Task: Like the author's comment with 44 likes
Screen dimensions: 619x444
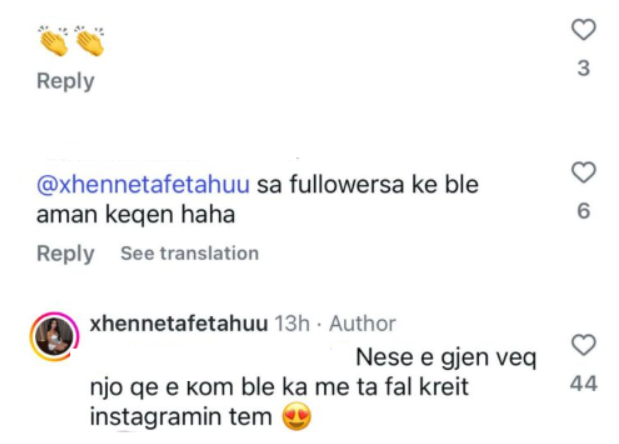Action: click(x=584, y=346)
